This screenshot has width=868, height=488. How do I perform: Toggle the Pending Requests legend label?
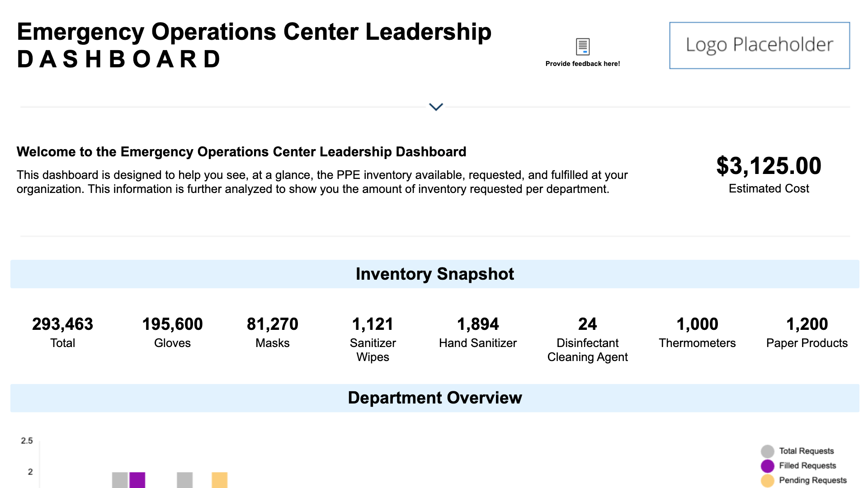(x=812, y=480)
